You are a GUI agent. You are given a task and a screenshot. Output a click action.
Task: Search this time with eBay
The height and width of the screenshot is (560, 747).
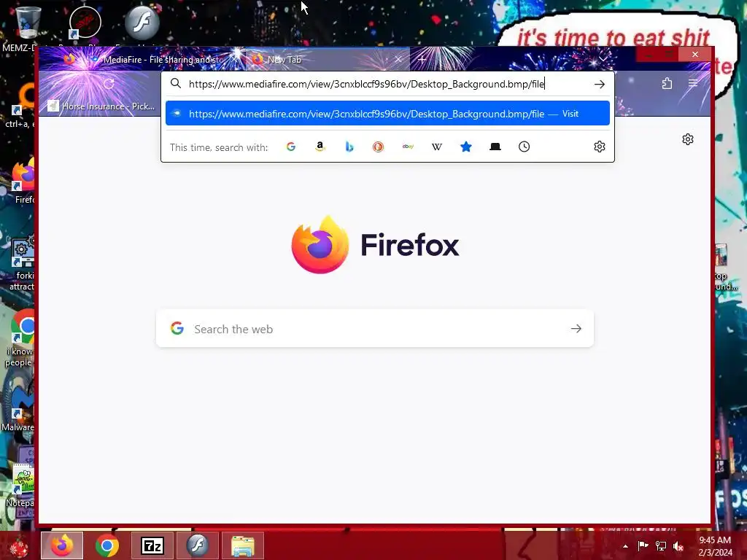408,147
